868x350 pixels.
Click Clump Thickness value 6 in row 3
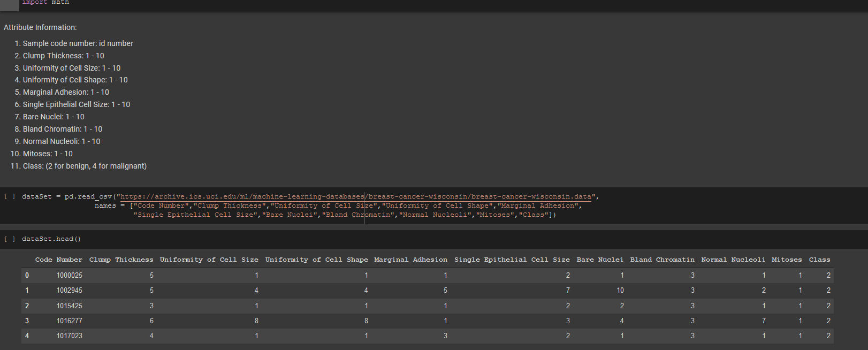click(x=151, y=321)
